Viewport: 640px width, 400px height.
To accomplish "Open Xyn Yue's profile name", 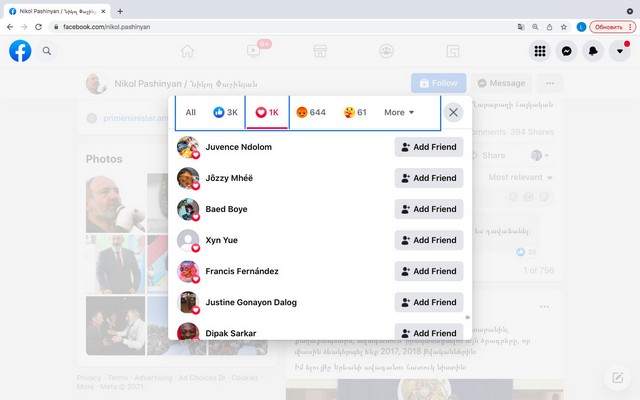I will click(x=221, y=240).
